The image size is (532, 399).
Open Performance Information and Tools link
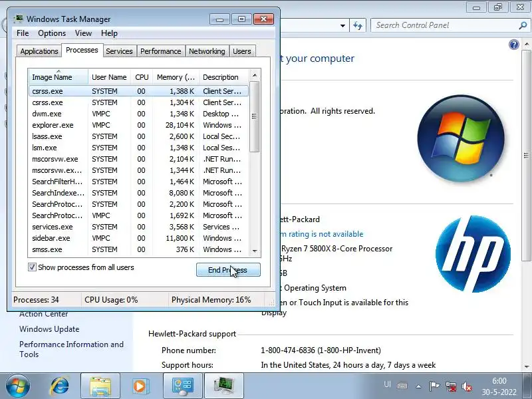71,349
